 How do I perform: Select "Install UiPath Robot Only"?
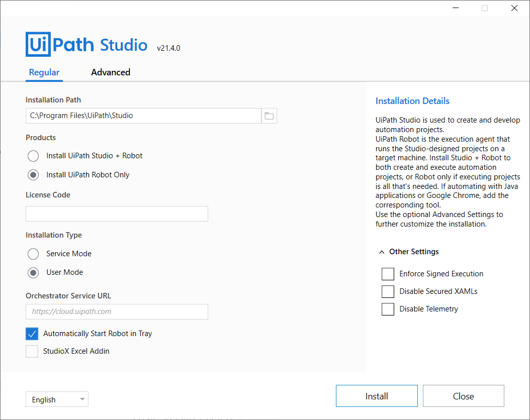coord(33,174)
